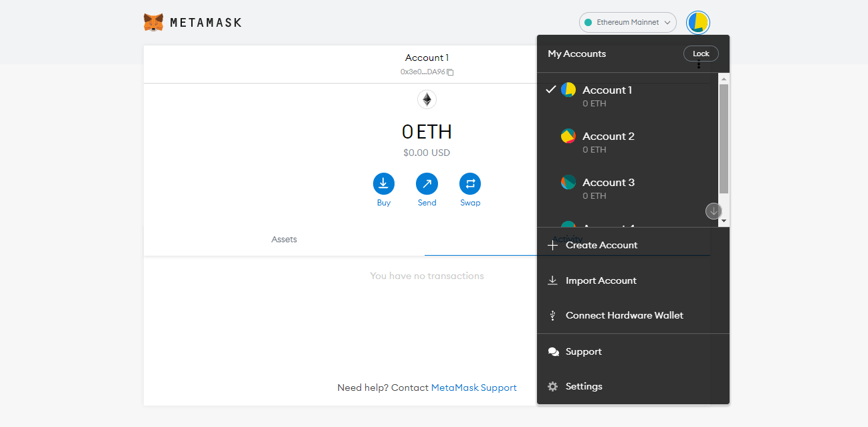Click the accounts list scrollbar thumb
The height and width of the screenshot is (427, 868).
pyautogui.click(x=724, y=139)
